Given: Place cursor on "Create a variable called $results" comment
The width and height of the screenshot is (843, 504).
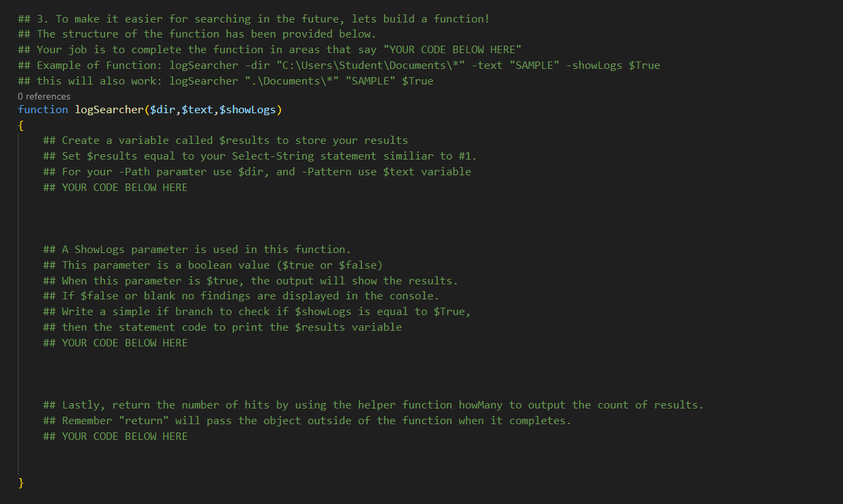Looking at the screenshot, I should pyautogui.click(x=225, y=140).
